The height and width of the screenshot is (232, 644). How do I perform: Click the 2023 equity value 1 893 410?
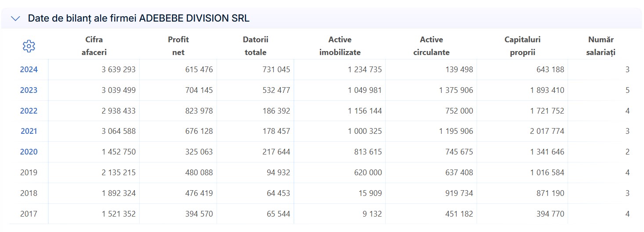tap(547, 90)
